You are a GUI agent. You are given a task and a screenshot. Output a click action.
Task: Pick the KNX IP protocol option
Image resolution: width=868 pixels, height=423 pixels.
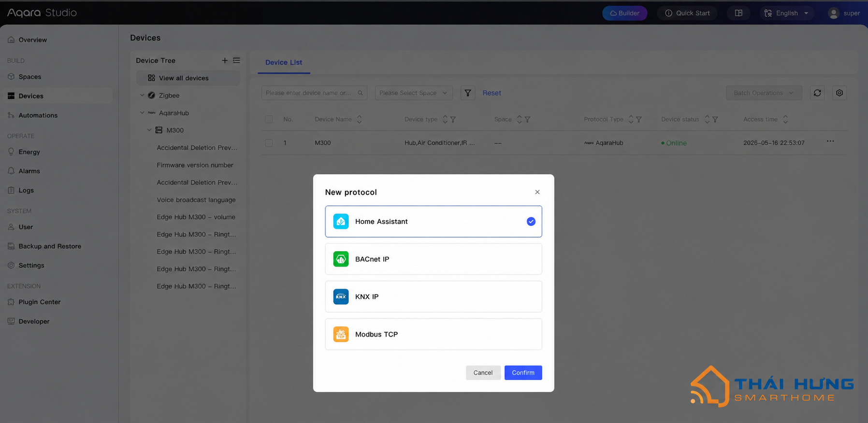tap(434, 296)
